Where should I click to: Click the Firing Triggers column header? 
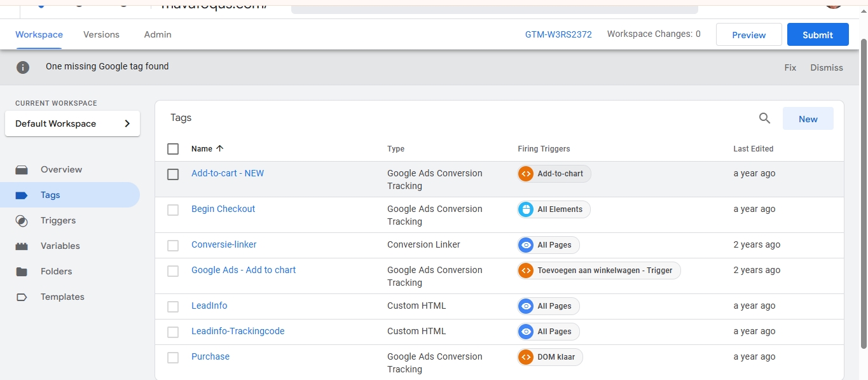click(544, 149)
